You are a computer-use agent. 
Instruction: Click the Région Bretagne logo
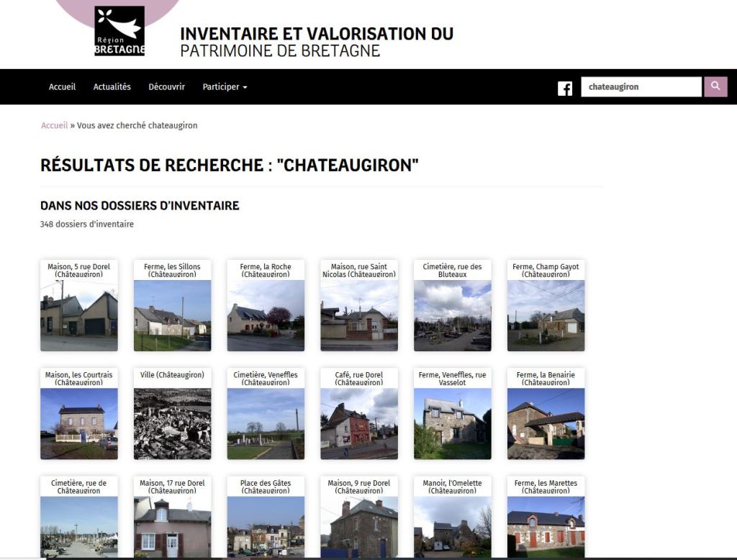click(x=119, y=31)
